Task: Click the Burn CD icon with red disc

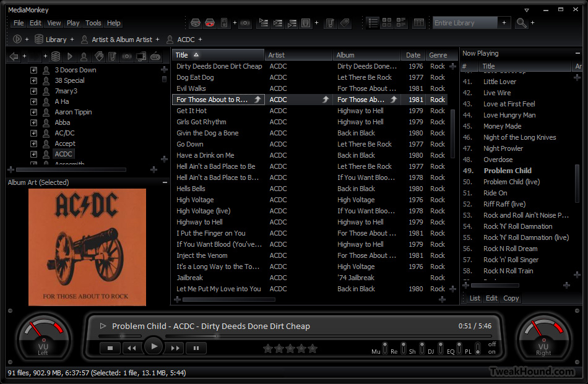Action: point(210,23)
